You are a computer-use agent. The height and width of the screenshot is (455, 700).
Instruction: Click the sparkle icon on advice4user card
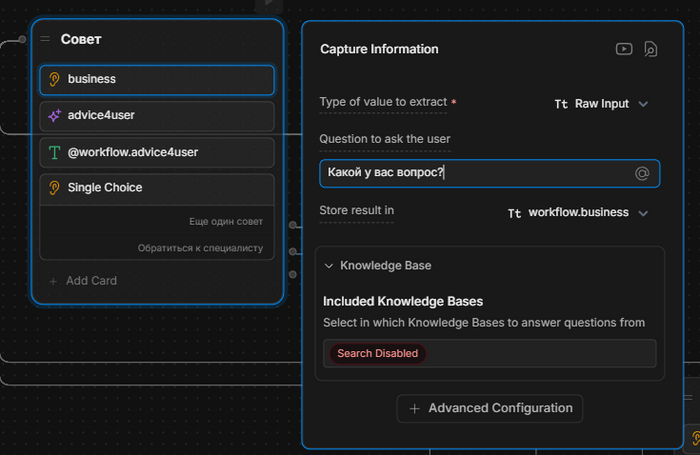pos(55,116)
